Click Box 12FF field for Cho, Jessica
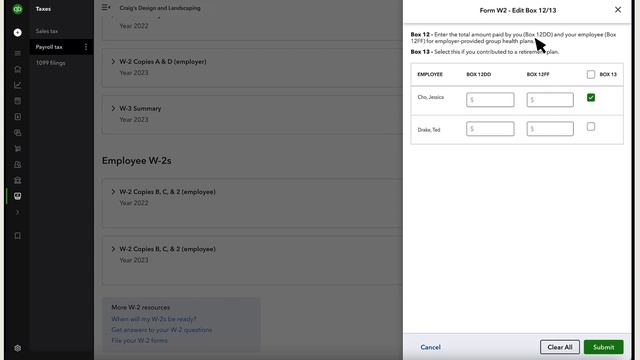 (550, 100)
